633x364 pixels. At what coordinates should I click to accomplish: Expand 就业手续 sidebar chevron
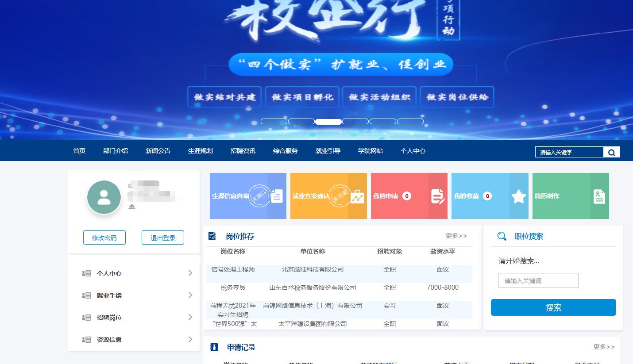(x=190, y=295)
